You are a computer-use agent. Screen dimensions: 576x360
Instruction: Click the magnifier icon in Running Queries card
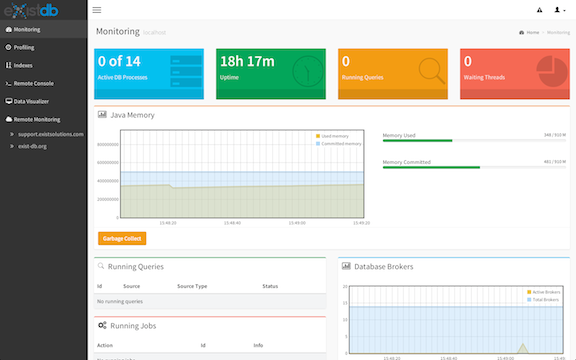coord(432,71)
